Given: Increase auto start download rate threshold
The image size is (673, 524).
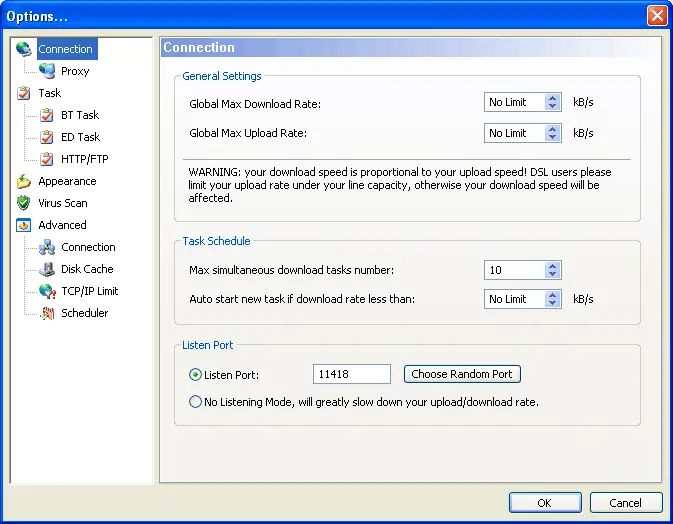Looking at the screenshot, I should (x=552, y=295).
